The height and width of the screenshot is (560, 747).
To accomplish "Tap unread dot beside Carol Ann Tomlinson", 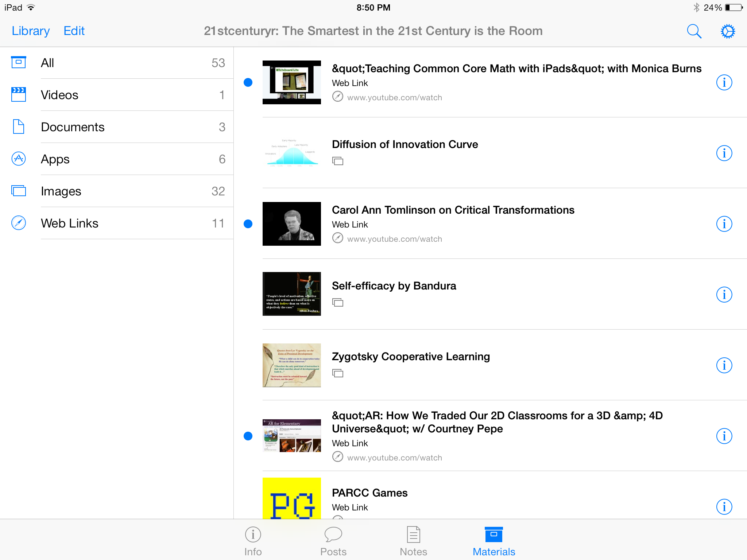I will click(x=248, y=224).
